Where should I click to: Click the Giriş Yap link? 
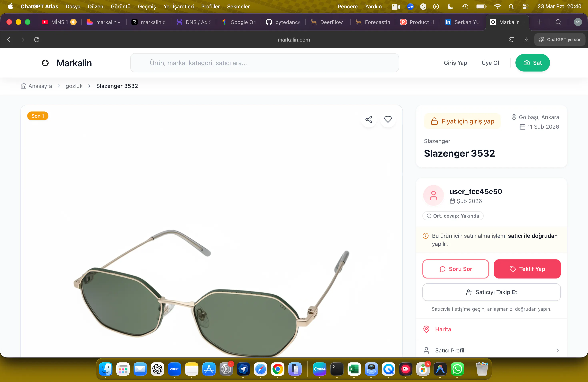[455, 63]
